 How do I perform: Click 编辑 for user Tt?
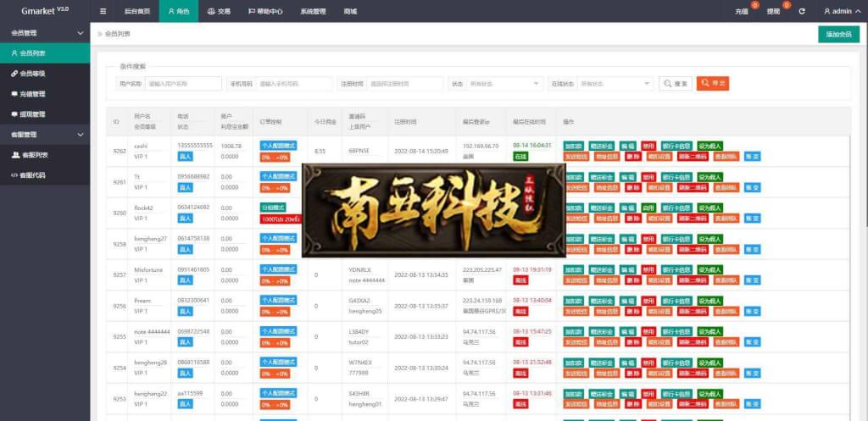pyautogui.click(x=627, y=177)
